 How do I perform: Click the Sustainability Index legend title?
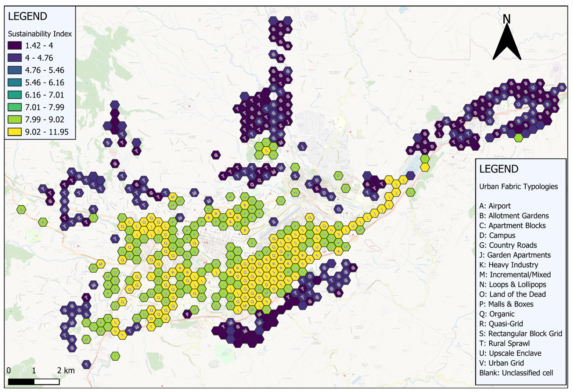point(40,34)
